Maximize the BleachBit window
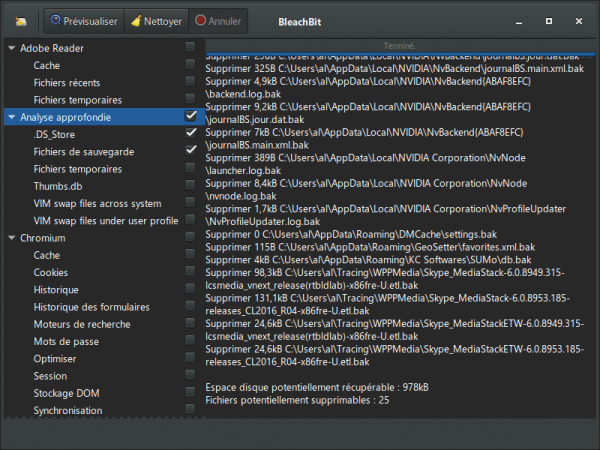The width and height of the screenshot is (600, 450). 549,21
